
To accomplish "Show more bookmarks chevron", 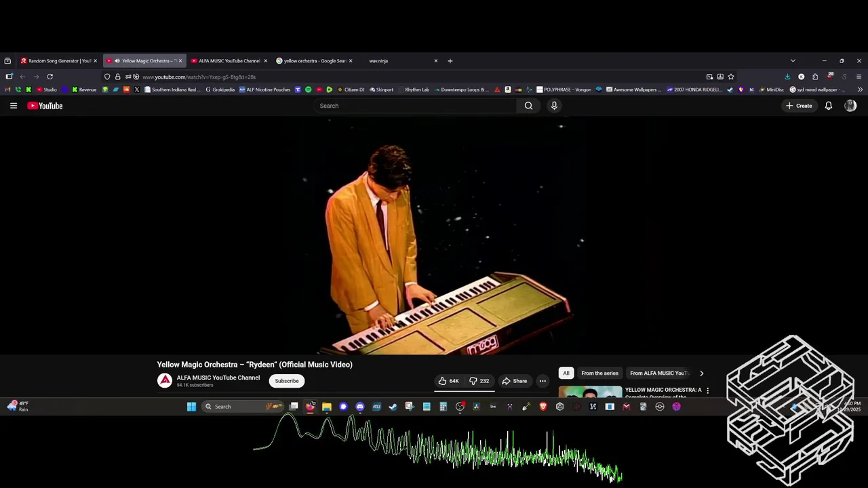I will [860, 89].
